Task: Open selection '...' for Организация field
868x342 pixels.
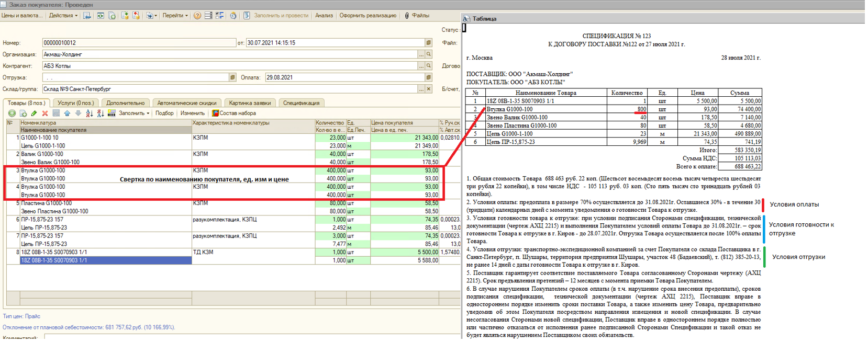Action: tap(421, 54)
